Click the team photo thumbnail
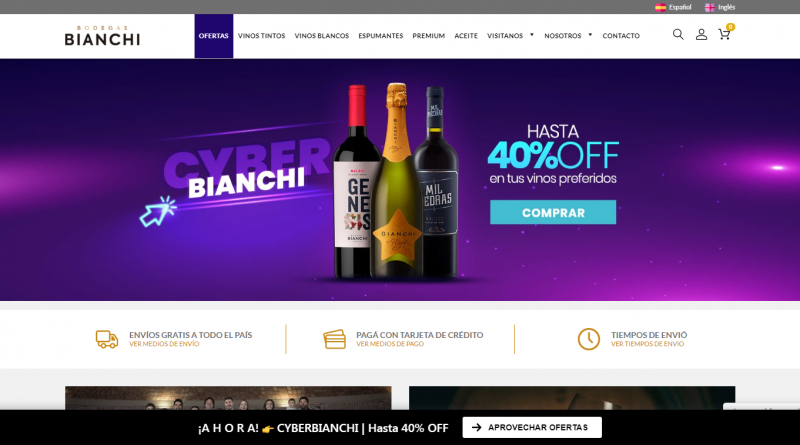 tap(228, 398)
